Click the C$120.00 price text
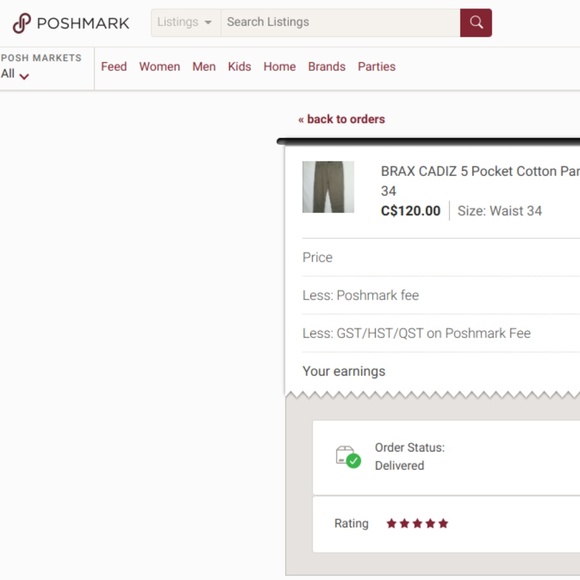 (x=411, y=211)
